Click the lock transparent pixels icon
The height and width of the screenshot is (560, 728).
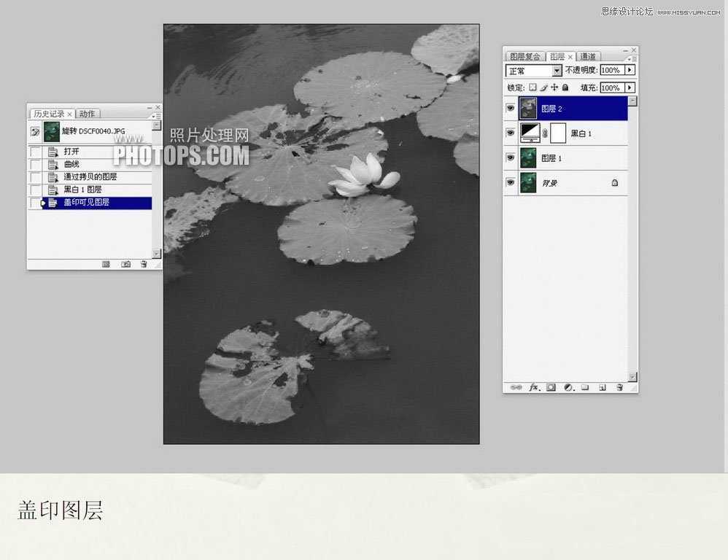(533, 87)
